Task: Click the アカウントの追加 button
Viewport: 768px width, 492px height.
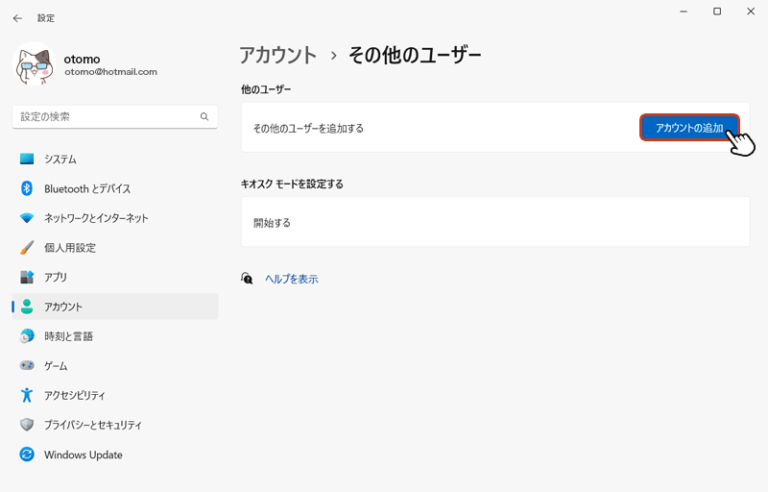Action: click(688, 128)
